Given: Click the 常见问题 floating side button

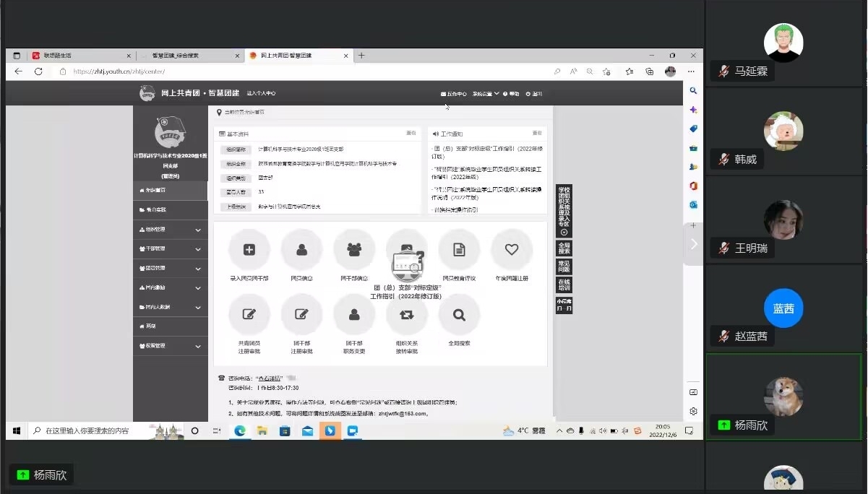Looking at the screenshot, I should point(564,266).
